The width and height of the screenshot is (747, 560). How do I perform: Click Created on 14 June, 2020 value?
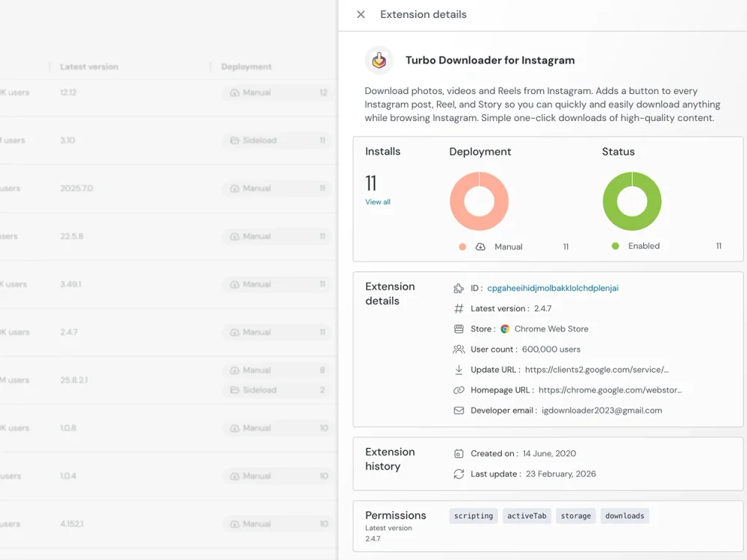pyautogui.click(x=549, y=454)
